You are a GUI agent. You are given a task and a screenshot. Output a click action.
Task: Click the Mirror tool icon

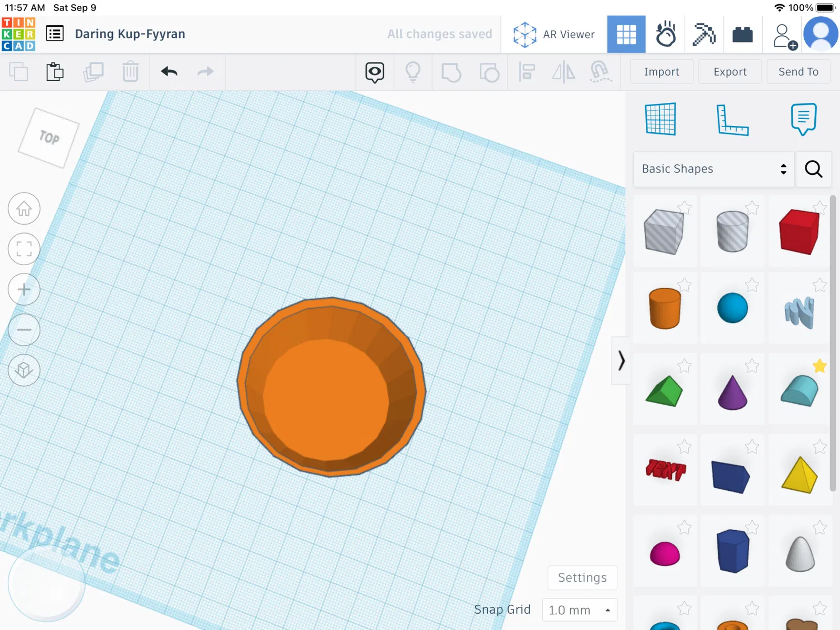click(564, 72)
